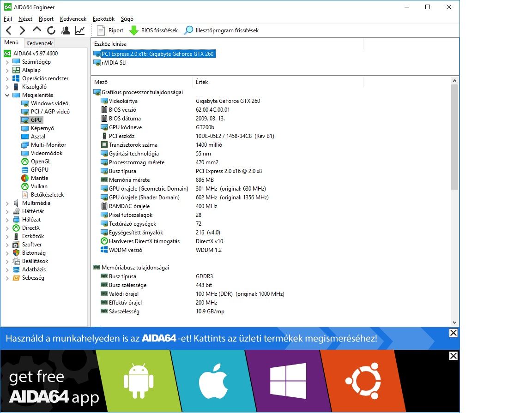Screen dimensions: 532x413
Task: Expand the Multimédia tree node
Action: pyautogui.click(x=7, y=203)
